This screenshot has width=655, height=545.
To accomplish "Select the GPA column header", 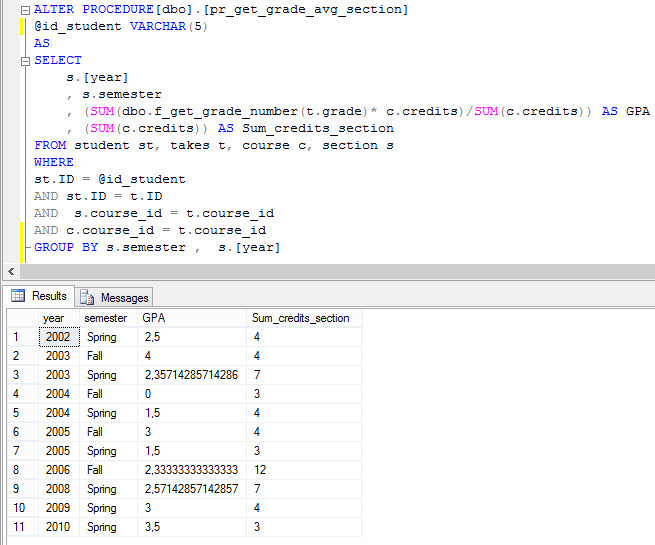I will pos(192,318).
